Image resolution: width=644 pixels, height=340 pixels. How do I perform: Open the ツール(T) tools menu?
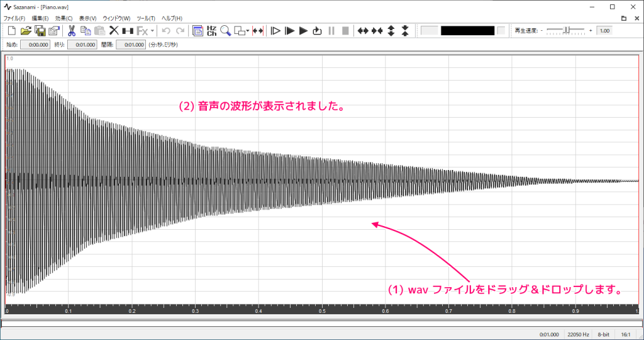pyautogui.click(x=146, y=18)
